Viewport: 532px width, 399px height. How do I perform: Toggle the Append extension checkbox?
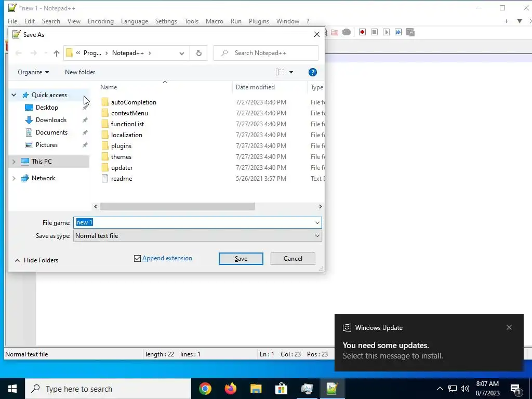(x=137, y=259)
